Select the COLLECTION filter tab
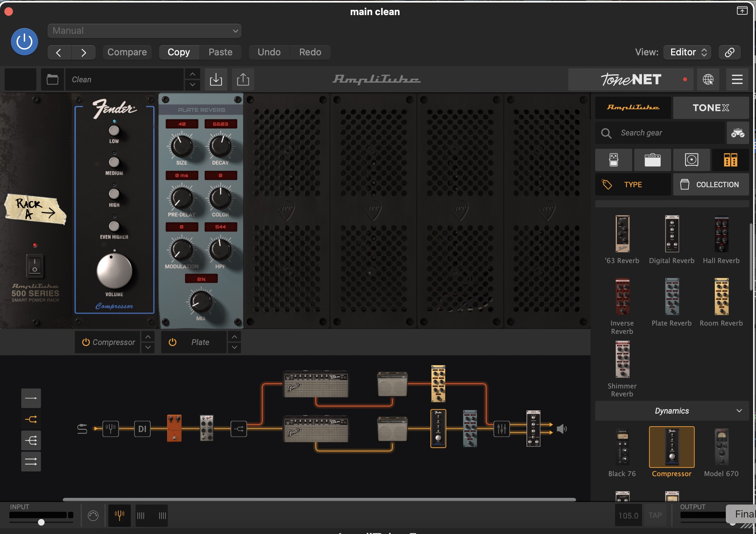756x534 pixels. click(711, 184)
